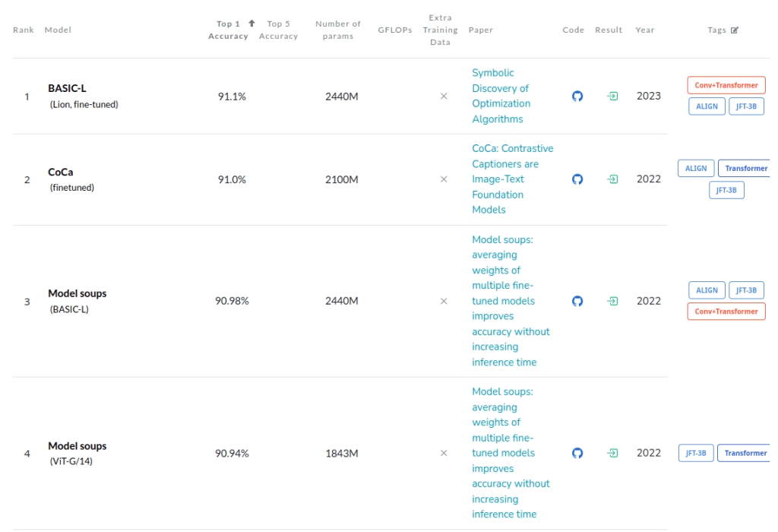Viewport: 778px width, 532px height.
Task: Click the JFT-3B tag in the Model soups (BASIC-L) row
Action: point(746,290)
